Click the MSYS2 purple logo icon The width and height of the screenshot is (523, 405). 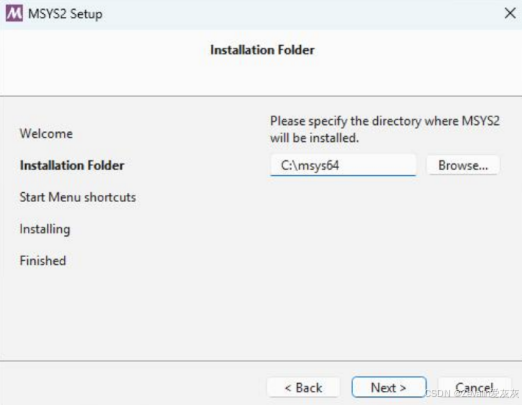tap(14, 13)
